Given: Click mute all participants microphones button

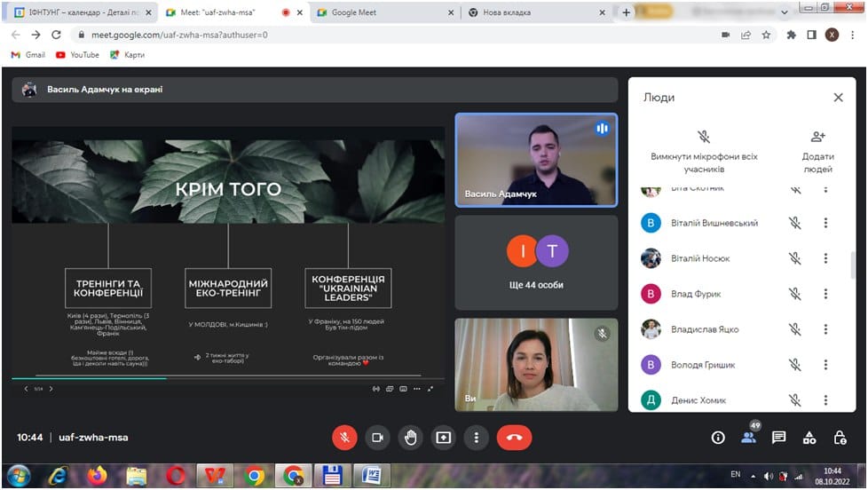Looking at the screenshot, I should [703, 138].
